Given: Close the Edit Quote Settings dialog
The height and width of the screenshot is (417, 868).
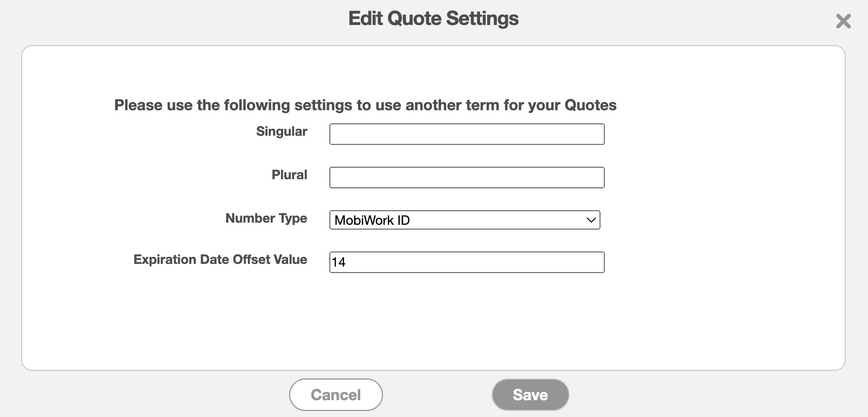Looking at the screenshot, I should coord(843,21).
